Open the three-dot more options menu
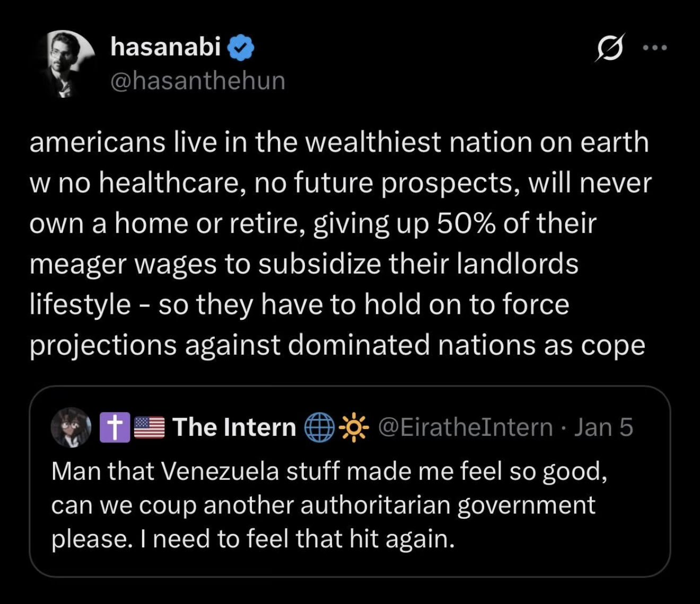This screenshot has width=700, height=604. [x=654, y=48]
